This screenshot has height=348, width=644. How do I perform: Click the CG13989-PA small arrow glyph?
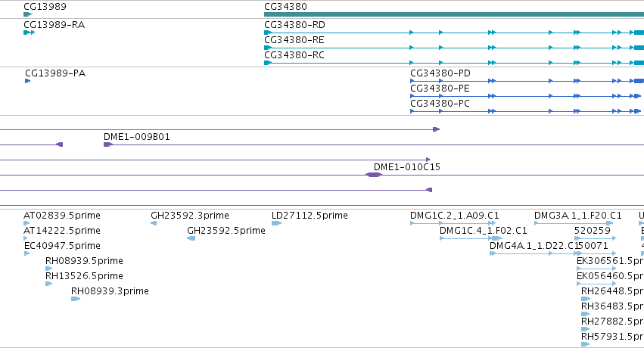pyautogui.click(x=27, y=81)
